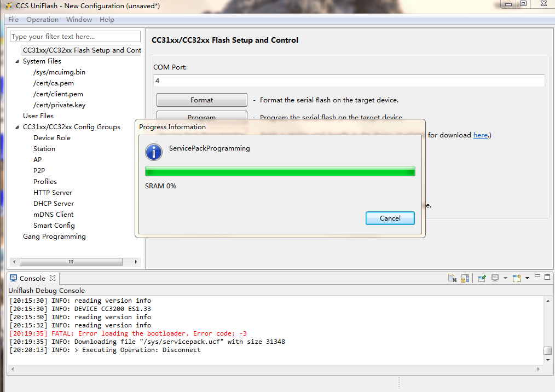The width and height of the screenshot is (555, 392).
Task: Click the tree panel scroll-left arrow
Action: 14,262
